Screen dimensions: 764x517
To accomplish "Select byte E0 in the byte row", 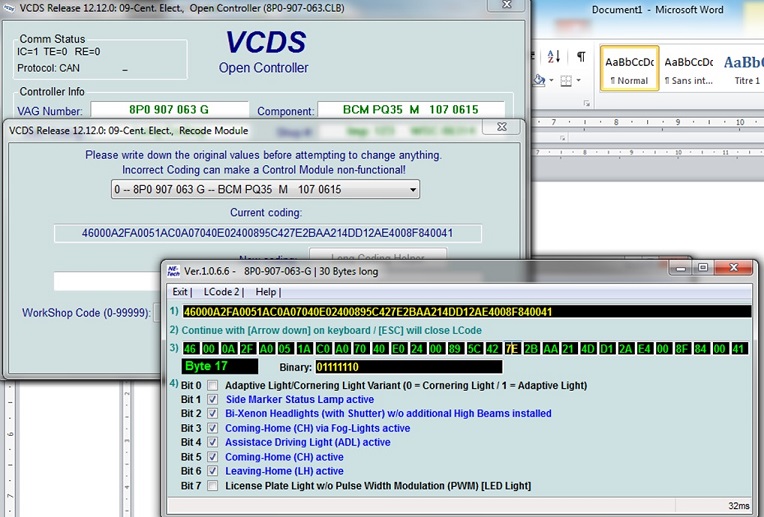I will (x=398, y=348).
